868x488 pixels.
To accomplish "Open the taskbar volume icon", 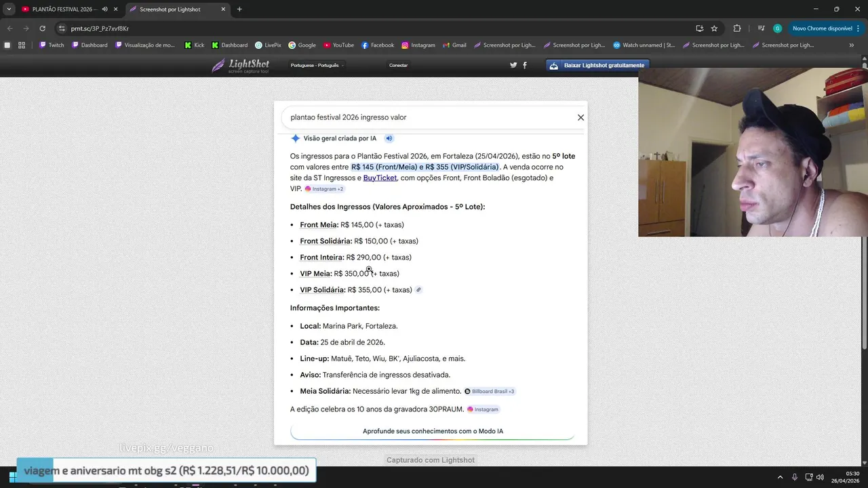I will [x=820, y=477].
